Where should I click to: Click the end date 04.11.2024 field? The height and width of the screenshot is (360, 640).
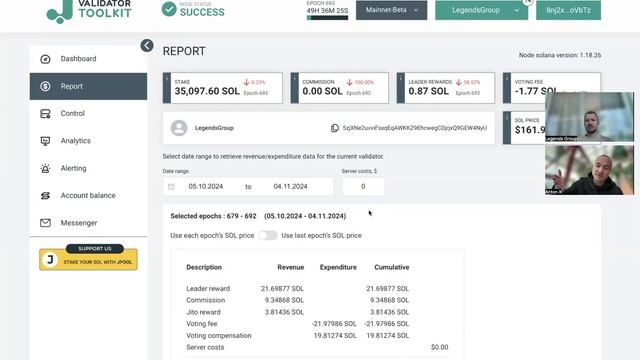(290, 187)
